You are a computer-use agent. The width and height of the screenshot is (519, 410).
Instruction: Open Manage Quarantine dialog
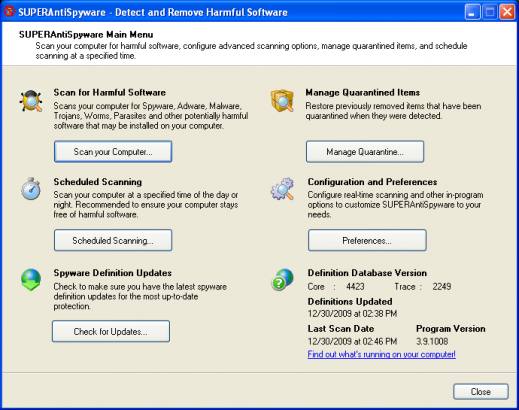click(x=365, y=152)
